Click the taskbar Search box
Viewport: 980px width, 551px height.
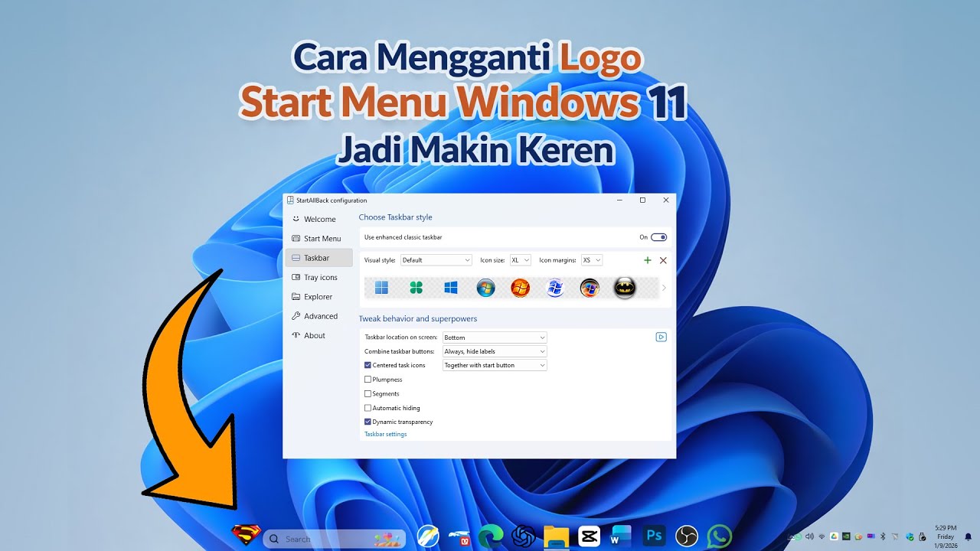point(335,539)
